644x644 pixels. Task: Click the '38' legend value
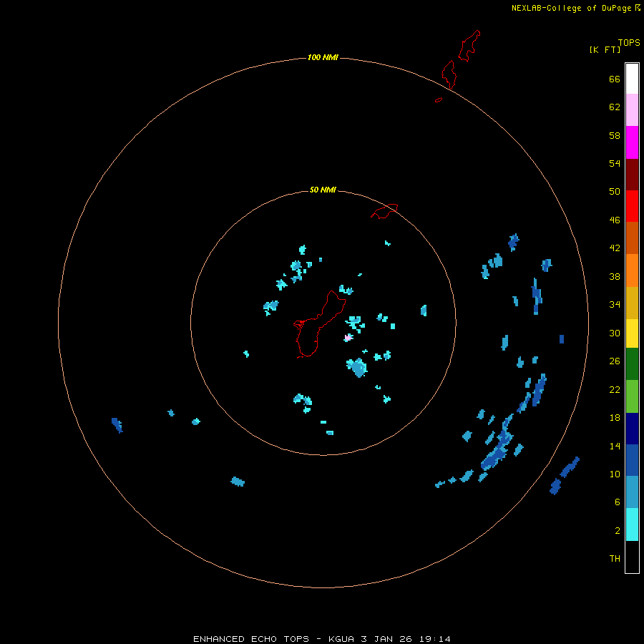click(615, 277)
